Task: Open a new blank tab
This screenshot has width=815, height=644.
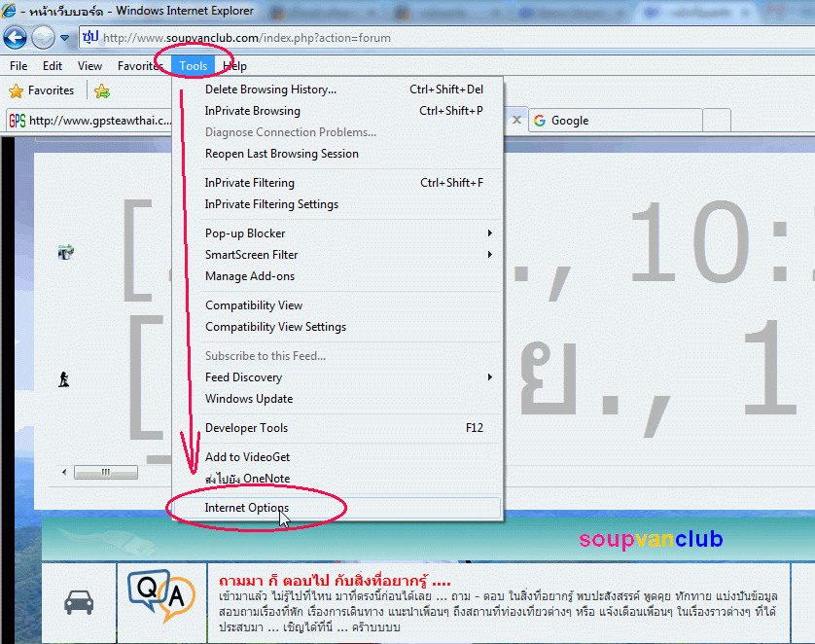Action: click(718, 121)
